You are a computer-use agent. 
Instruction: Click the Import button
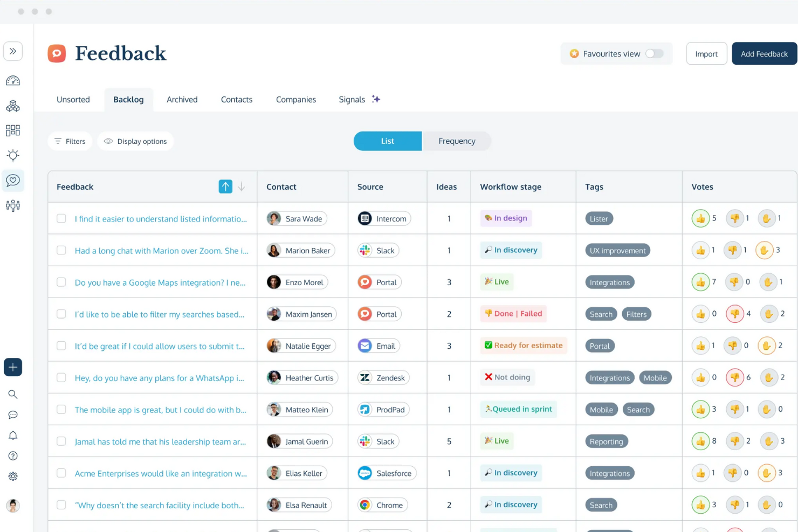706,54
